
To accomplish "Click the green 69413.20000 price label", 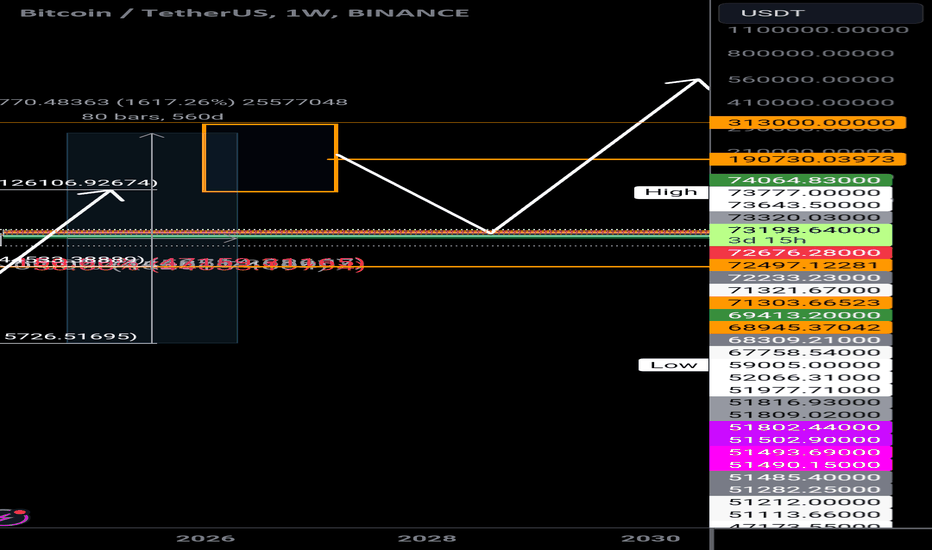I will [801, 315].
